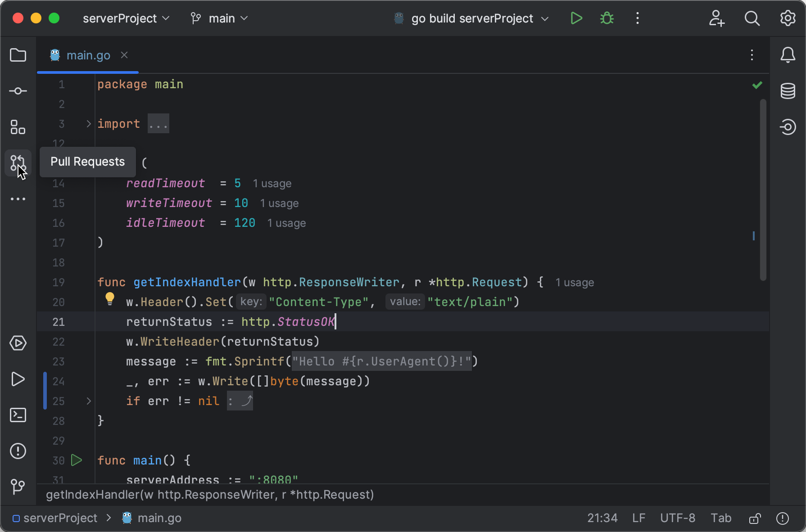Viewport: 806px width, 532px height.
Task: Select the main.go editor tab
Action: click(88, 55)
